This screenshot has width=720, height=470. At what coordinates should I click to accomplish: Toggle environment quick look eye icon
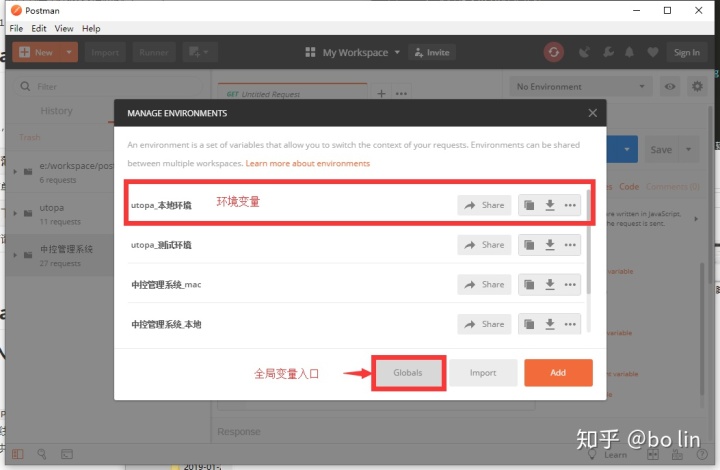[670, 86]
